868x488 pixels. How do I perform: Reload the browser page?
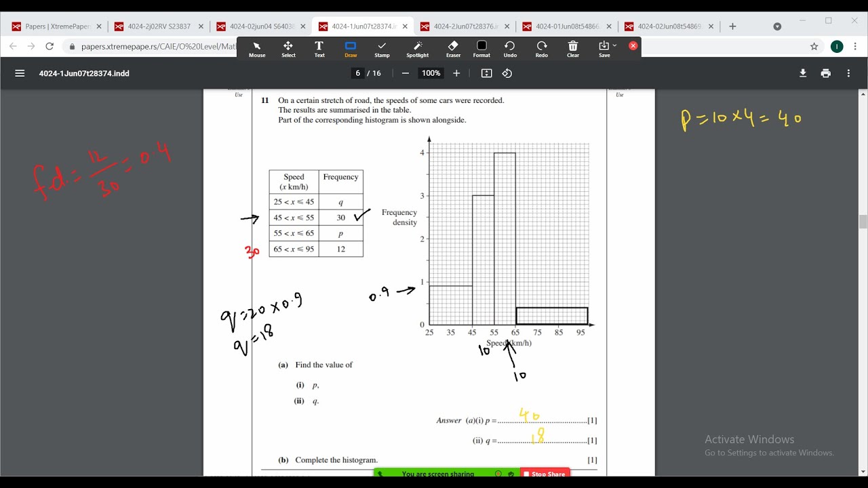pos(49,46)
